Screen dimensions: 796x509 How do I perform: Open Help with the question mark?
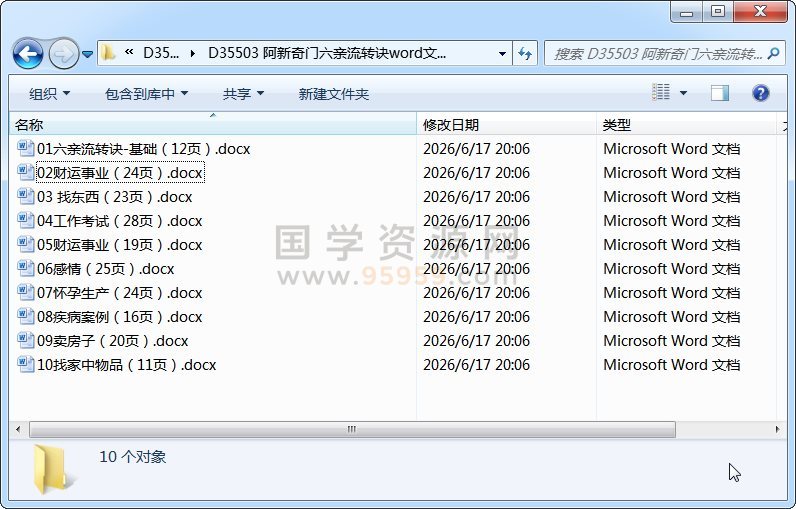760,93
